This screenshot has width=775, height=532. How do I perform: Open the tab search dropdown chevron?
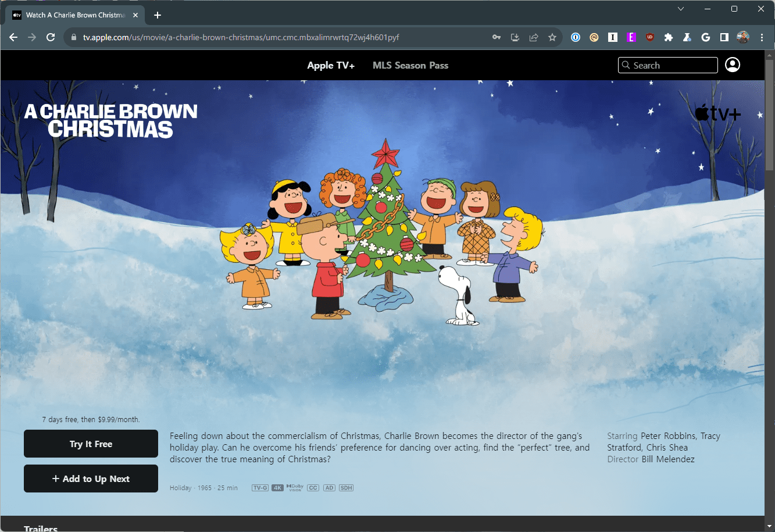pyautogui.click(x=681, y=9)
